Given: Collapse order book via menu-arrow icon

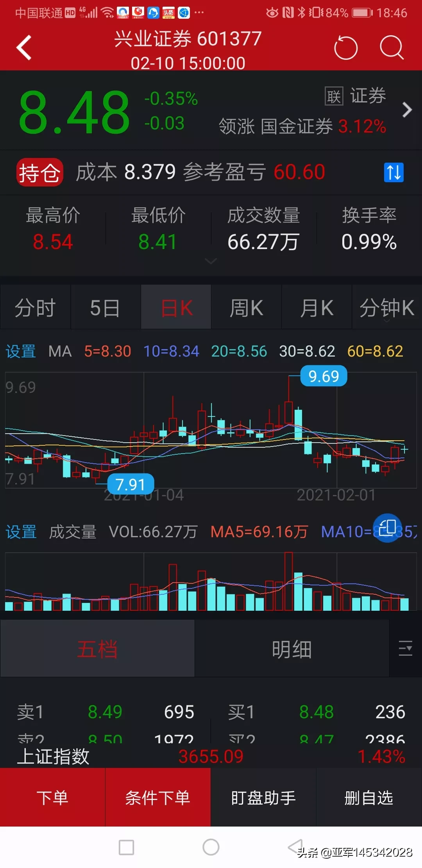Looking at the screenshot, I should (406, 648).
